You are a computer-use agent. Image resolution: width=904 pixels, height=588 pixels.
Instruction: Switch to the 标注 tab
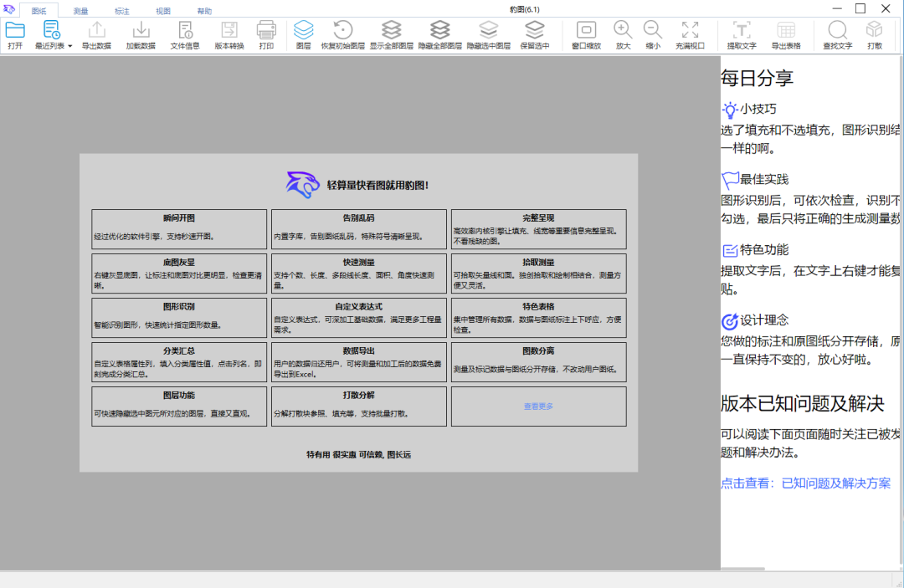(121, 11)
